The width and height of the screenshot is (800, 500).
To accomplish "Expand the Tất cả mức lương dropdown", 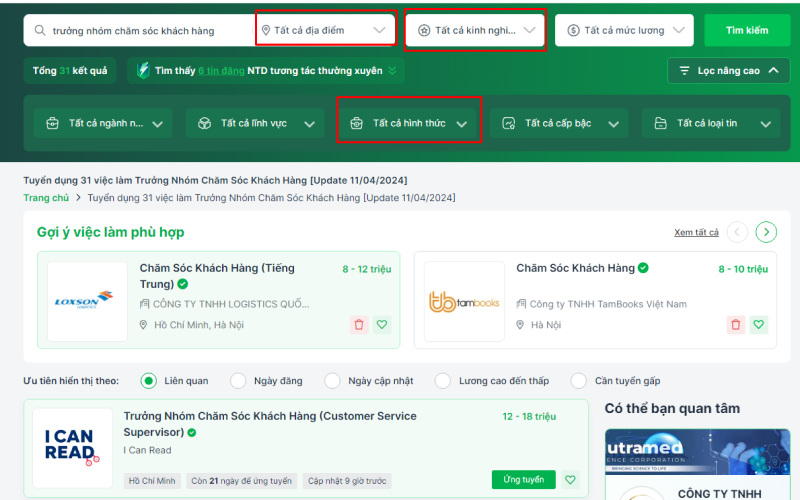I will [624, 30].
